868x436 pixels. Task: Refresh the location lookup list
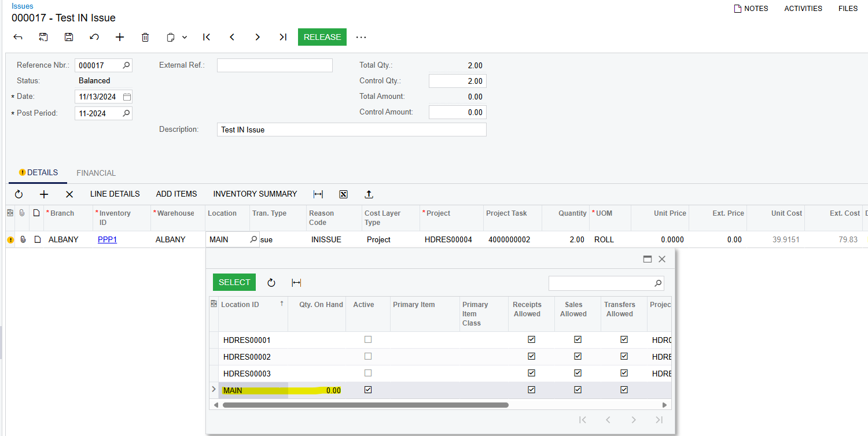271,283
